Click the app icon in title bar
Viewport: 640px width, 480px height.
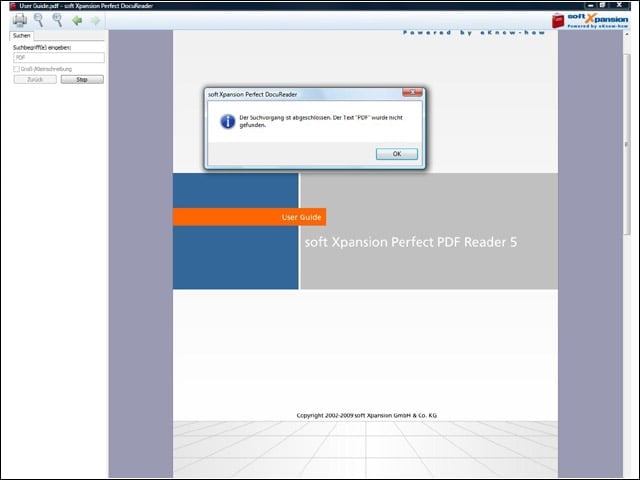(13, 6)
